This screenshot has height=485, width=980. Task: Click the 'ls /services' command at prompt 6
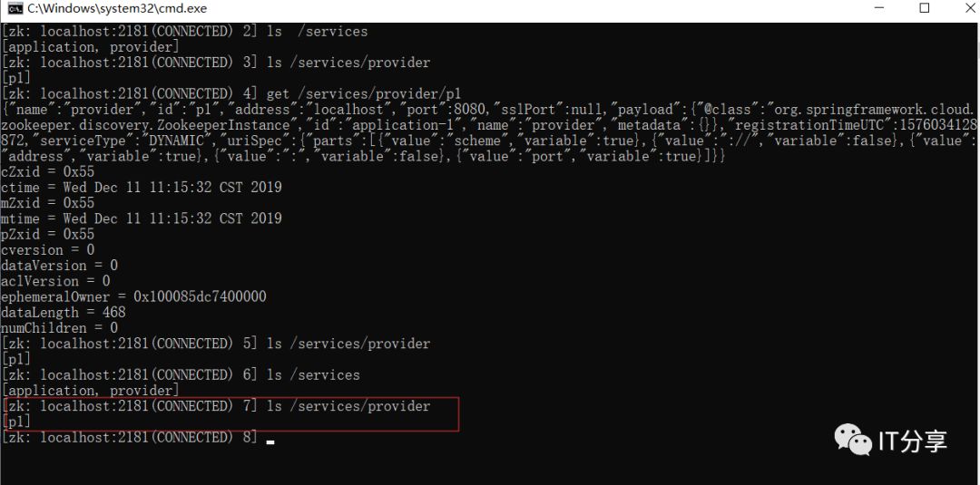click(x=313, y=374)
